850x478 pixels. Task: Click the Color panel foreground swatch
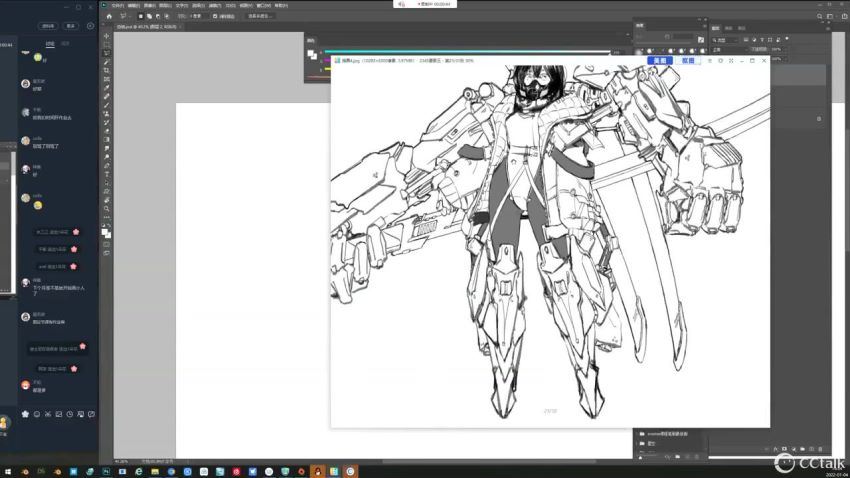click(x=311, y=53)
